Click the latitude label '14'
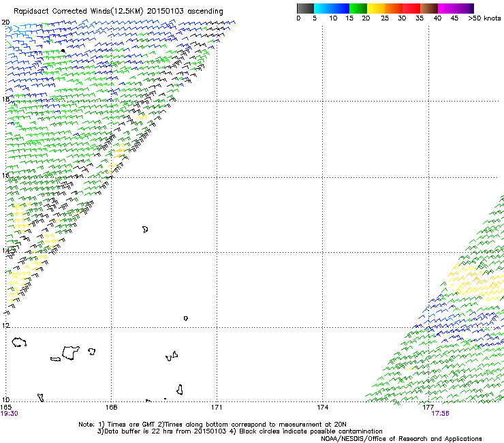 [5, 251]
